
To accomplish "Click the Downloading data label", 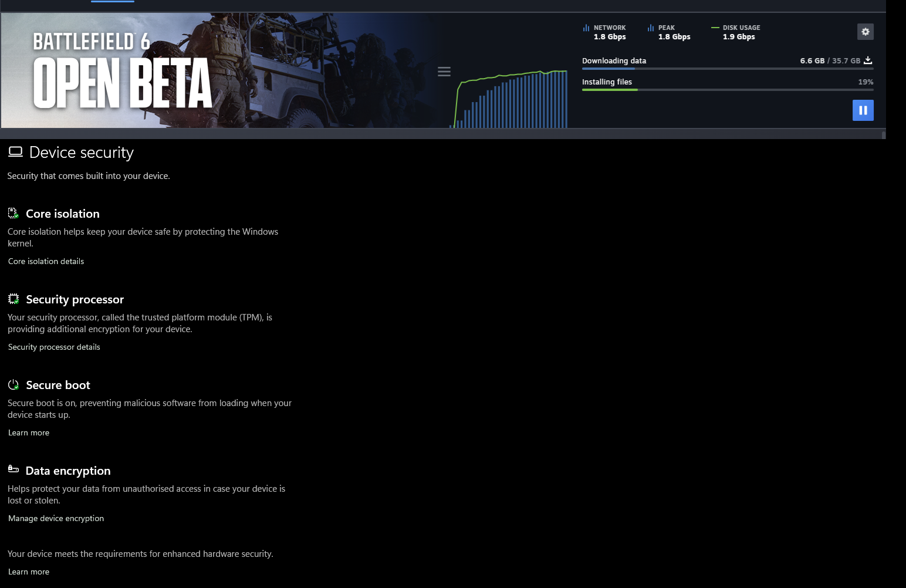I will [x=614, y=60].
